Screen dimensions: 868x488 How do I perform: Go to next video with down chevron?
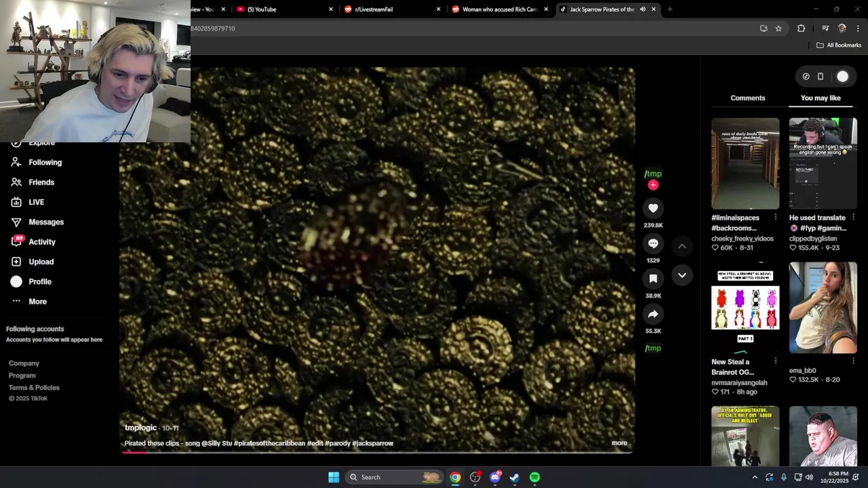682,275
